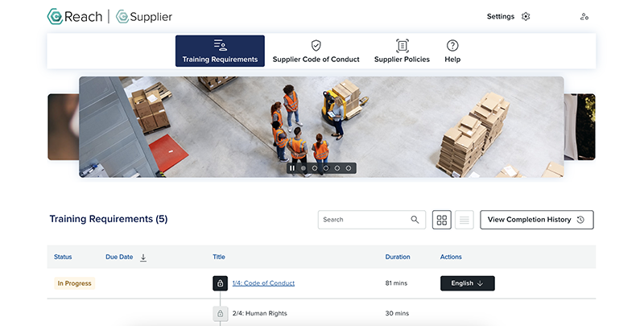Open the 1/4: Code of Conduct link
Image resolution: width=644 pixels, height=326 pixels.
click(263, 283)
